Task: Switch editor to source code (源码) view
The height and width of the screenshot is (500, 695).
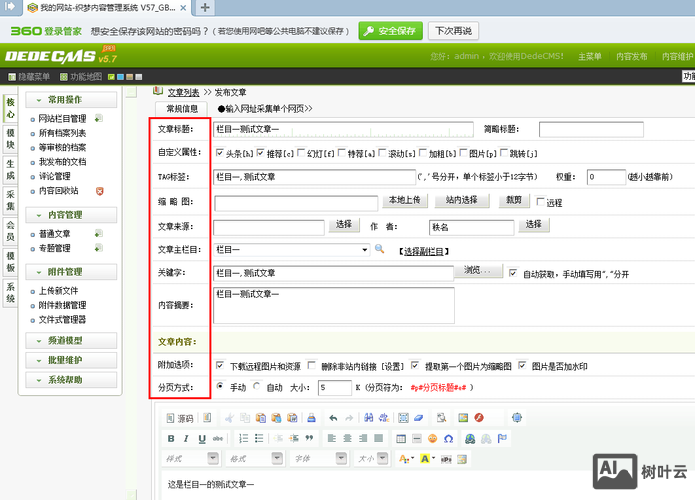Action: click(180, 418)
